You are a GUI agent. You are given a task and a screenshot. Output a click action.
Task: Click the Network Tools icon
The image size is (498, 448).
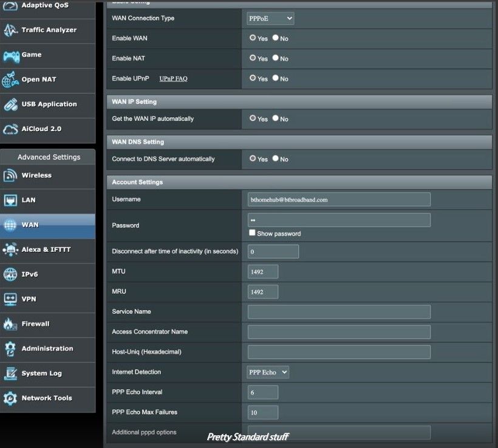click(x=10, y=398)
